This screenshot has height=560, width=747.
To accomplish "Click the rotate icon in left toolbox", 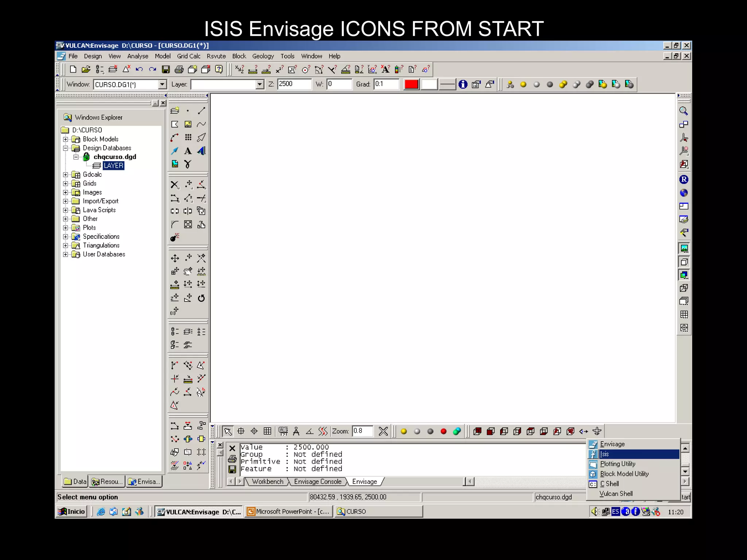I will 201,298.
